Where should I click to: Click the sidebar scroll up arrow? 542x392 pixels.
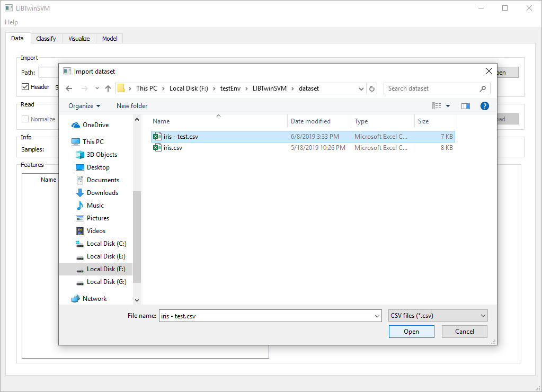(x=137, y=119)
